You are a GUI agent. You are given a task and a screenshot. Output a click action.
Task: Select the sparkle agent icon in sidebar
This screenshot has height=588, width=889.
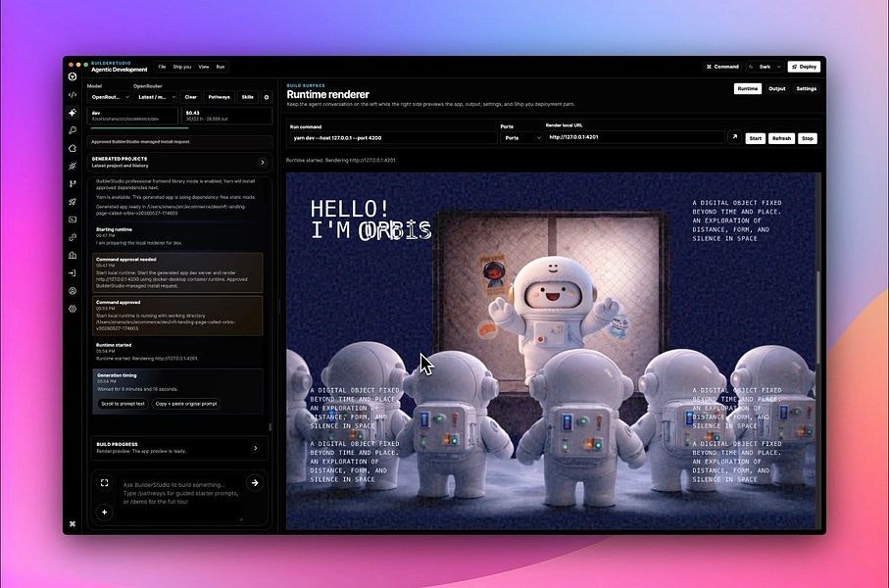pyautogui.click(x=73, y=113)
